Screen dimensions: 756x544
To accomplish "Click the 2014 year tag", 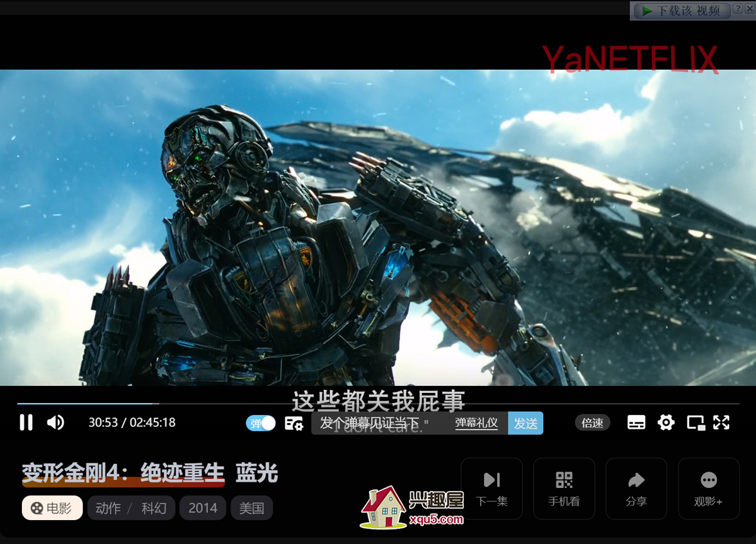I will (x=203, y=508).
